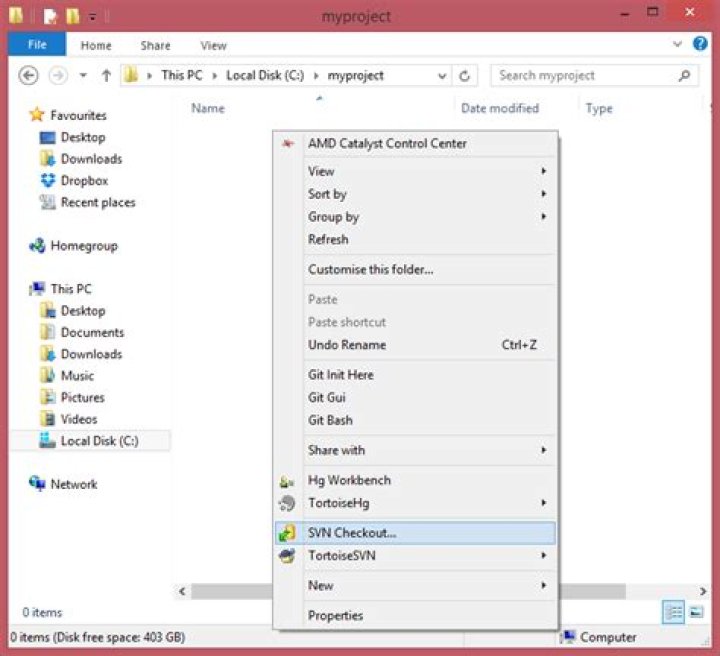Switch to details view layout icon
Viewport: 720px width, 656px height.
(675, 612)
